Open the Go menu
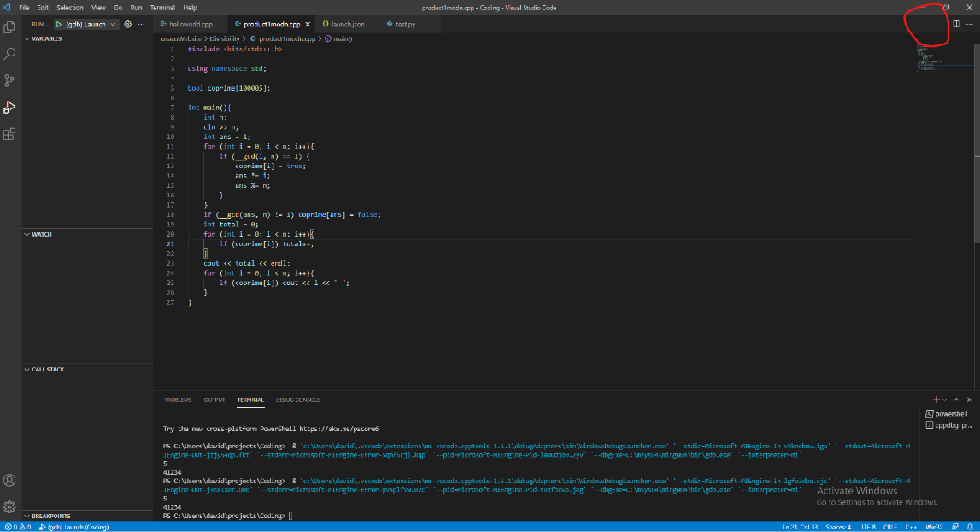Image resolution: width=980 pixels, height=532 pixels. 118,8
